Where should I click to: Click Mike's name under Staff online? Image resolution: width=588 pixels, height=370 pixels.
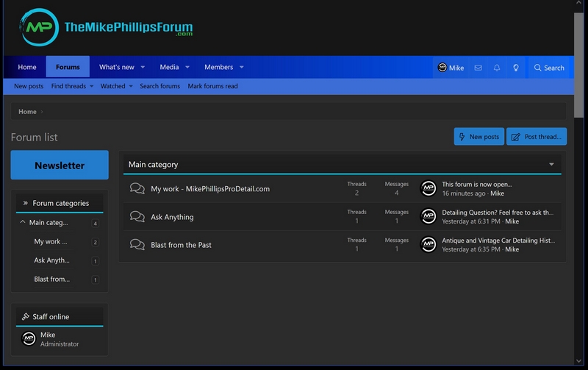point(48,335)
